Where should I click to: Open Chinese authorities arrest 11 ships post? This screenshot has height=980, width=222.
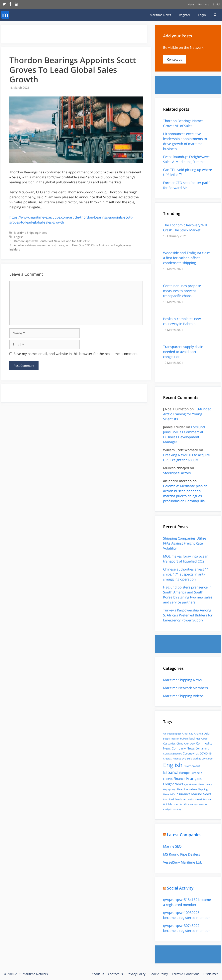pos(186,574)
